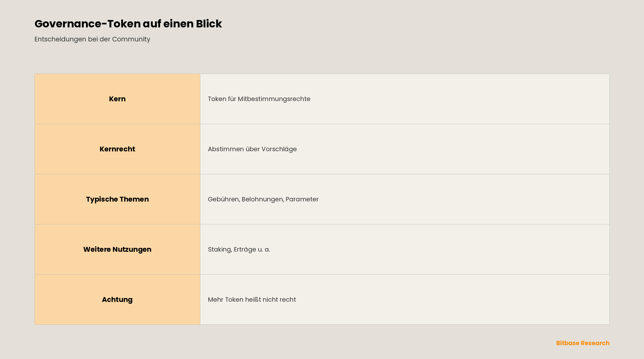The width and height of the screenshot is (644, 359).
Task: Select the 'Typische Themen' header cell
Action: [117, 199]
